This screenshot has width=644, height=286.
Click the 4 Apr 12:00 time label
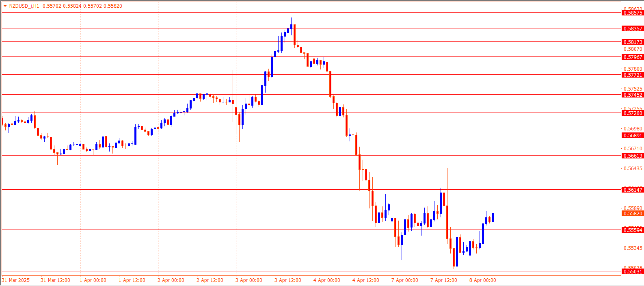tap(366, 280)
